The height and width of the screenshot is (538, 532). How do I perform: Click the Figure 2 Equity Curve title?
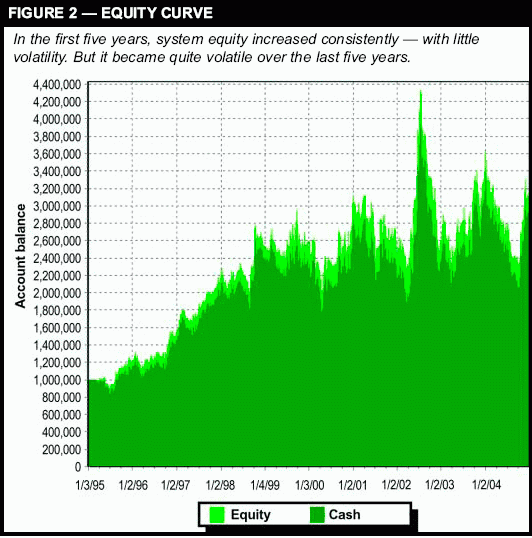pos(110,13)
